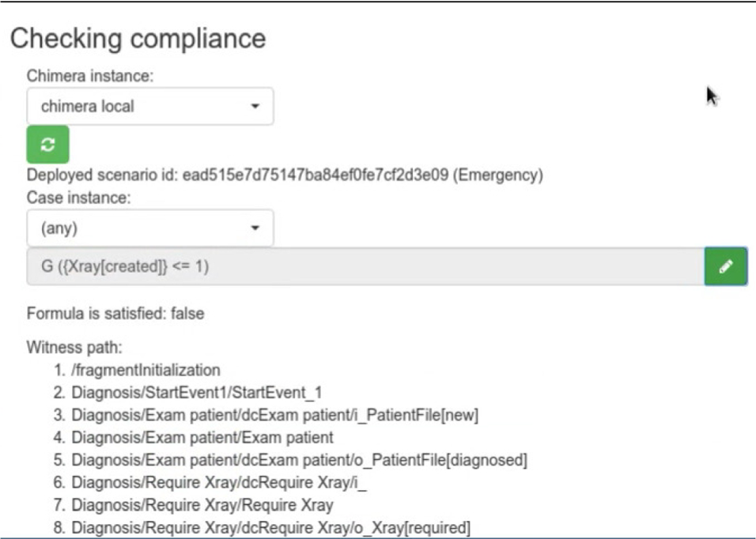Select witness step '/fragmentInitialization'
The height and width of the screenshot is (539, 756).
pyautogui.click(x=146, y=369)
